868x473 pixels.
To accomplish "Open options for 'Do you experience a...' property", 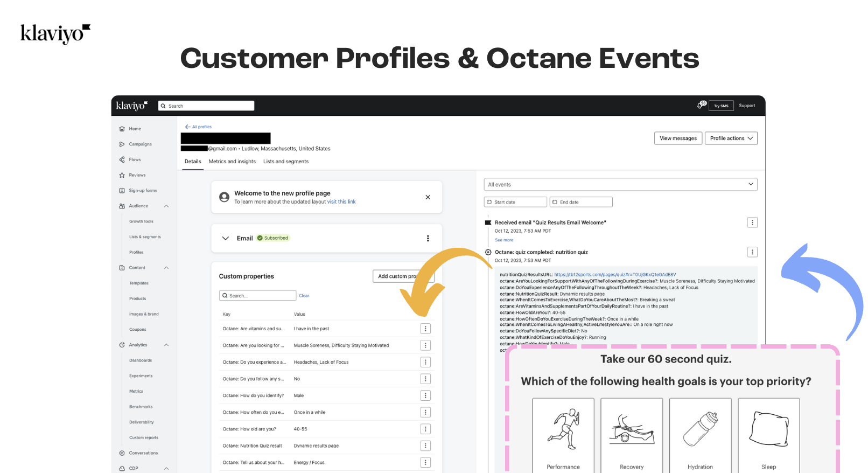I will (x=425, y=362).
